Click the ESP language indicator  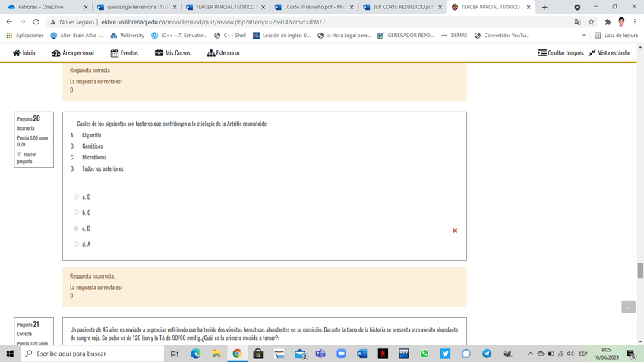tap(582, 354)
